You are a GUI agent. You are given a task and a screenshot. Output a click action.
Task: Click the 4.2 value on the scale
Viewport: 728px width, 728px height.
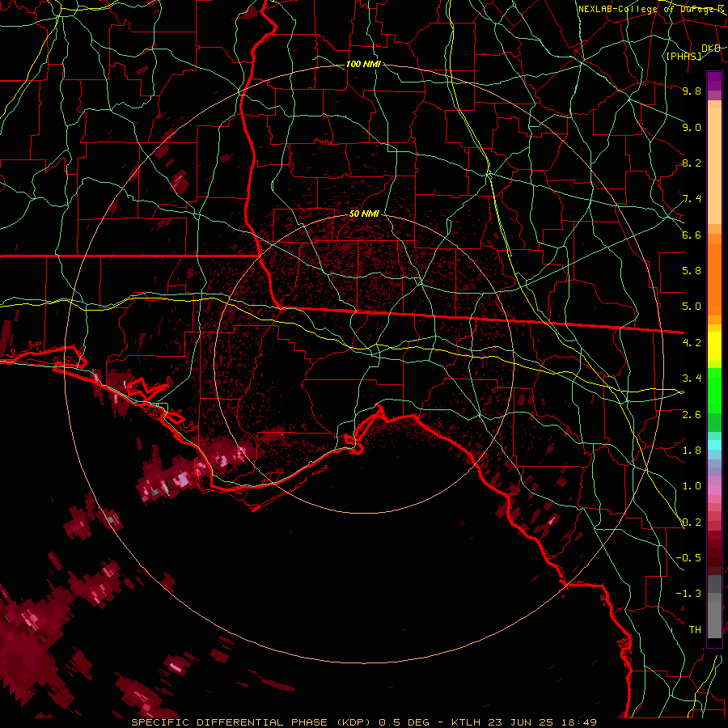[x=692, y=343]
